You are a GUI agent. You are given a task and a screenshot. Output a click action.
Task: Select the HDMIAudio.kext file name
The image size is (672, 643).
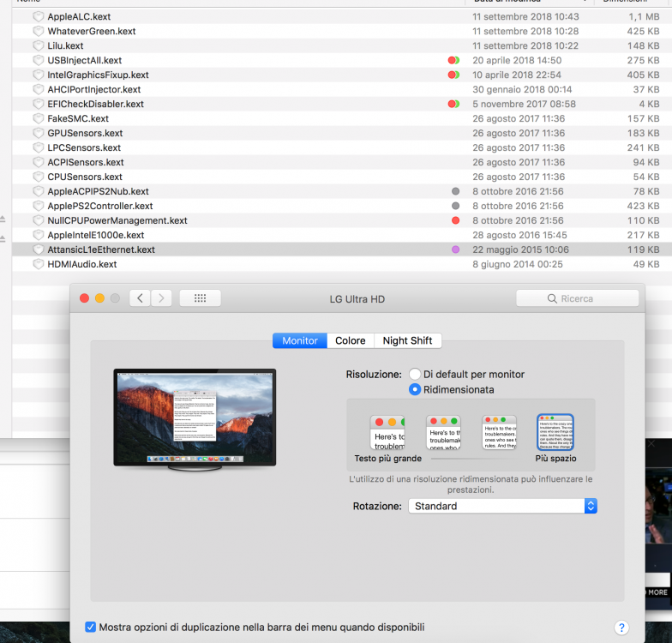tap(82, 264)
